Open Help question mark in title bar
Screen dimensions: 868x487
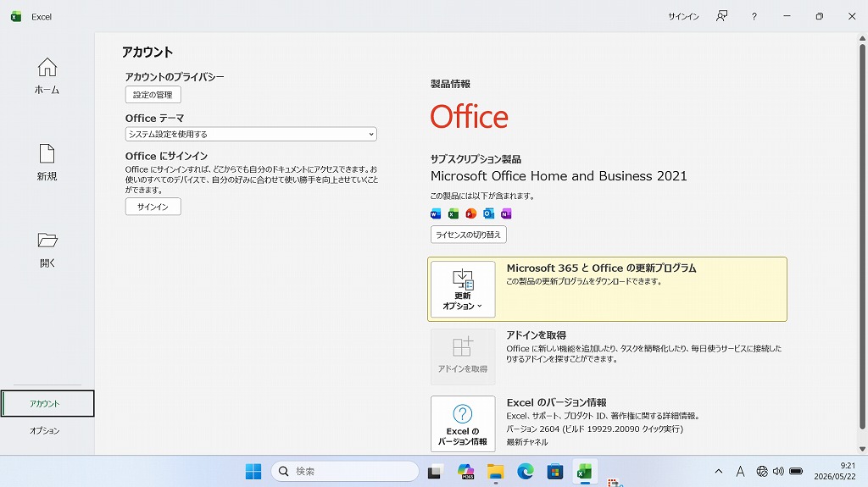(x=754, y=17)
